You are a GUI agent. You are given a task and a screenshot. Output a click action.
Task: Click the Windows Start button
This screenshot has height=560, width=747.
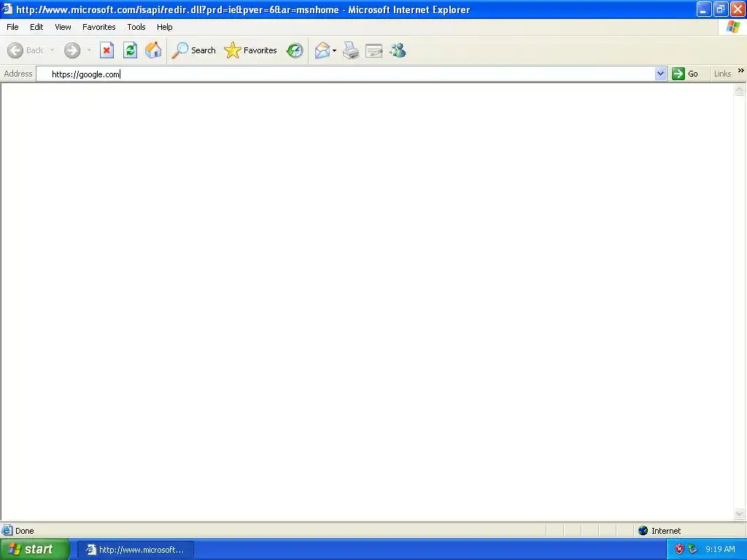(x=34, y=550)
